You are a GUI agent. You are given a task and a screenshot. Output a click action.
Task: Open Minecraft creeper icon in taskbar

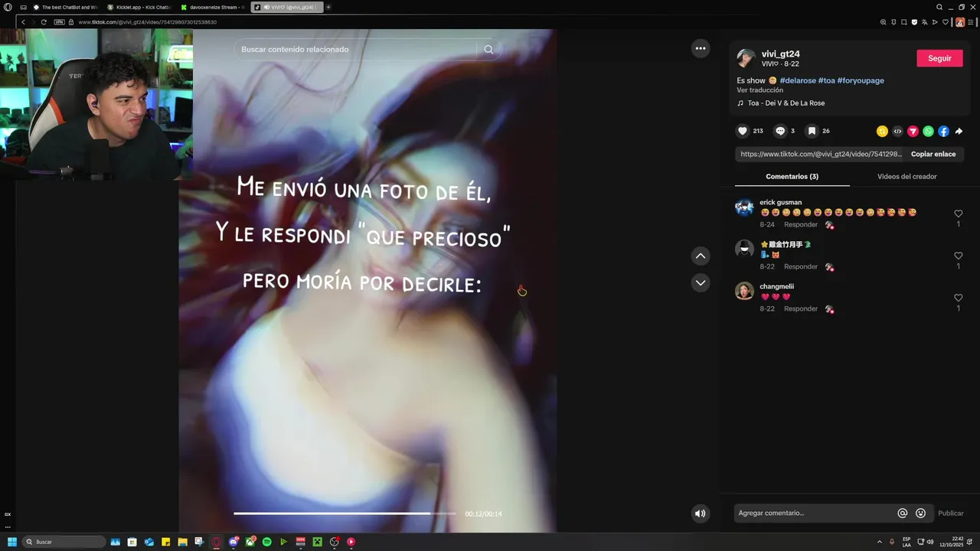[317, 542]
